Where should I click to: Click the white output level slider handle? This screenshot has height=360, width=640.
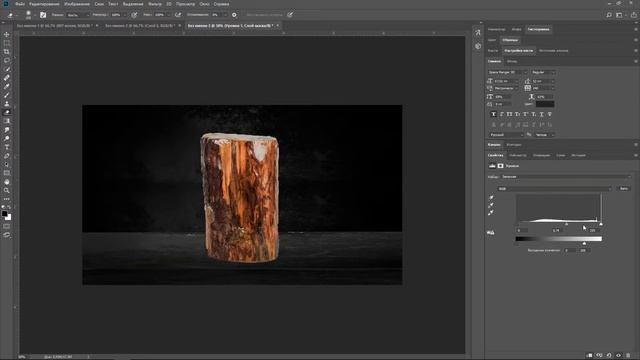coord(584,243)
